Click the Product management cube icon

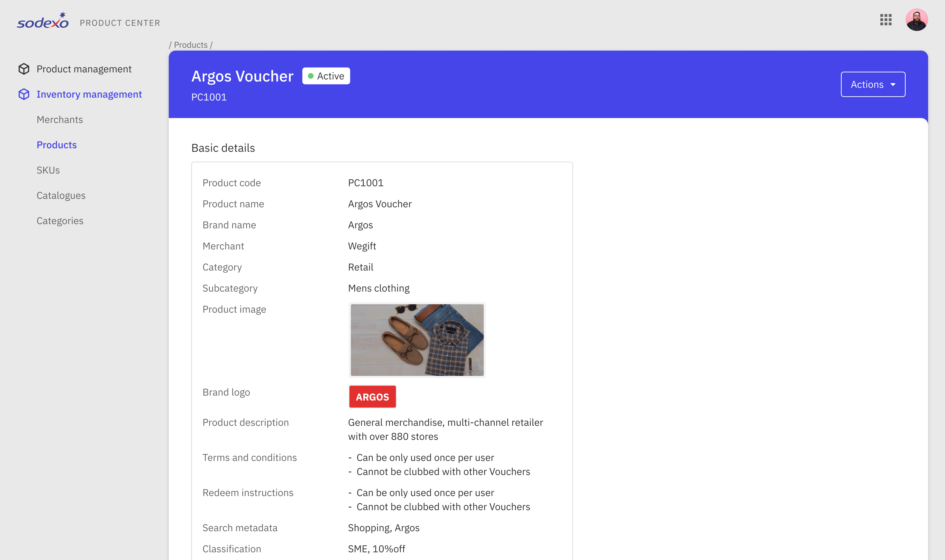pos(24,69)
